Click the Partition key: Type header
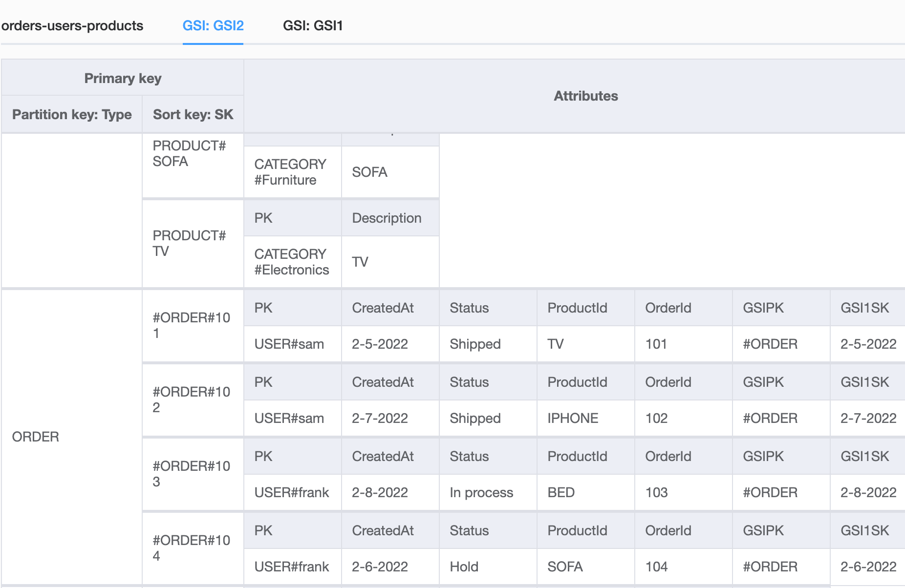 coord(72,114)
